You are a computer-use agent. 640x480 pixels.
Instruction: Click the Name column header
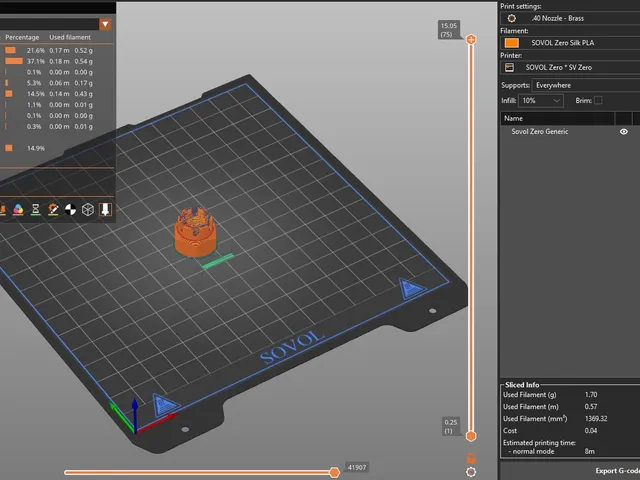pos(558,118)
